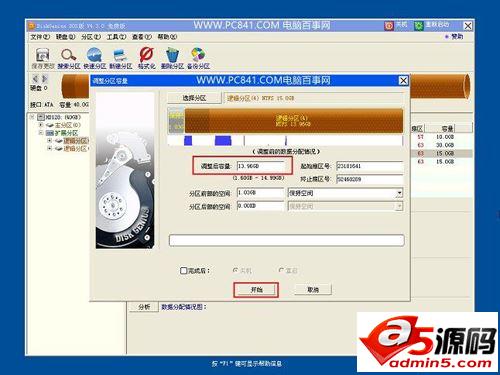500x375 pixels.
Task: Click the main disk bar behind the dialog
Action: click(x=440, y=86)
